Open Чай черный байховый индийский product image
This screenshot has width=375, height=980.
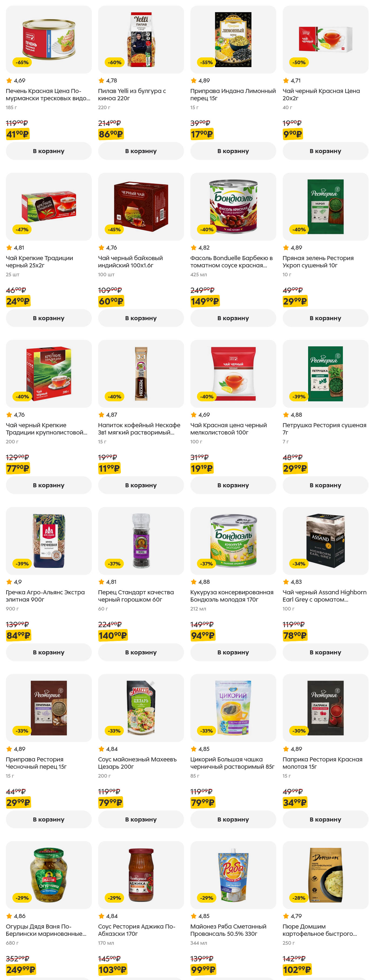141,206
